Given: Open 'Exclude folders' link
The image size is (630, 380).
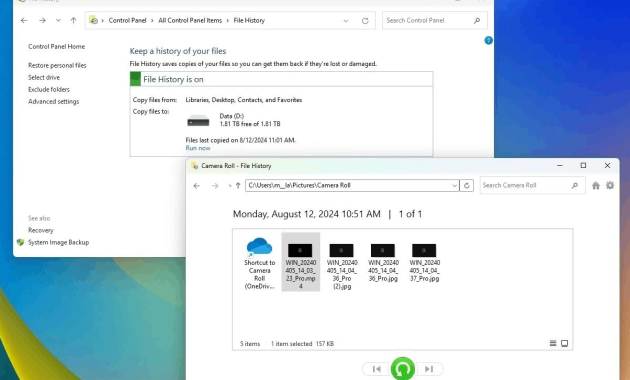Looking at the screenshot, I should [x=49, y=90].
